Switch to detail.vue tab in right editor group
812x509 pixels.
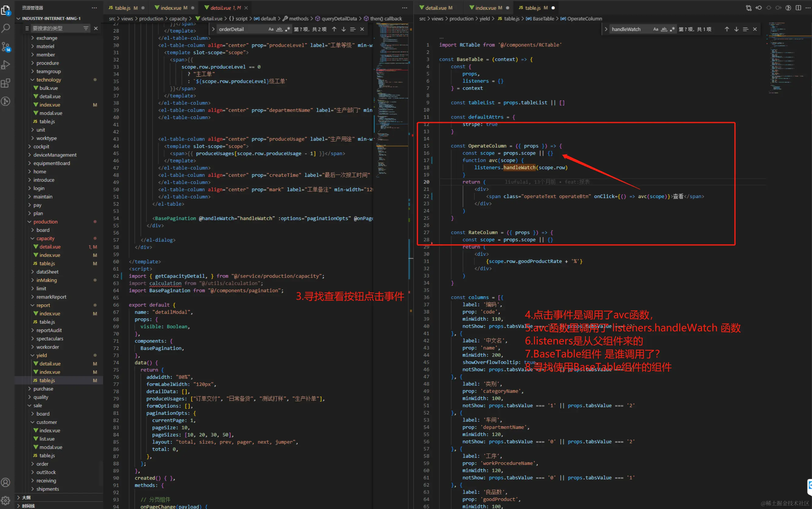[x=435, y=8]
